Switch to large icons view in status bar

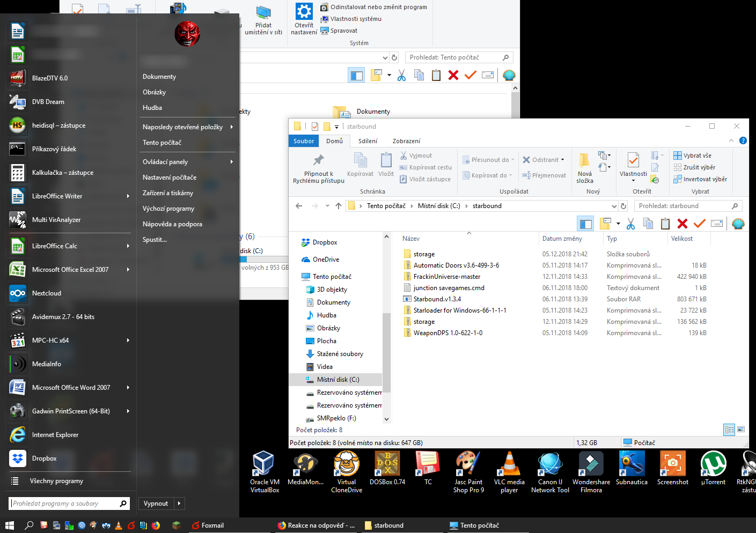[x=741, y=430]
